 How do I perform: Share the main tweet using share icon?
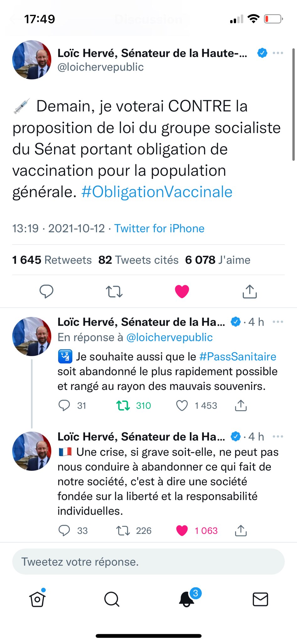(x=249, y=291)
